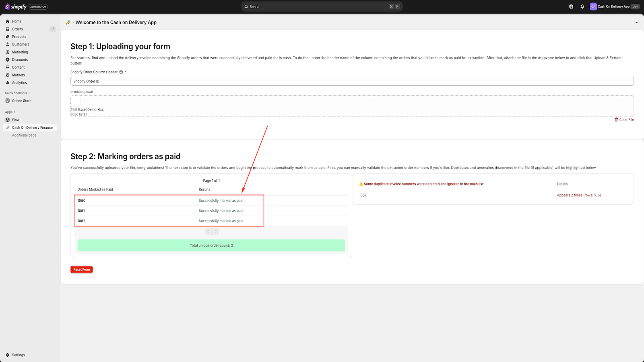644x362 pixels.
Task: Click the Customers person icon in the sidebar
Action: [8, 44]
